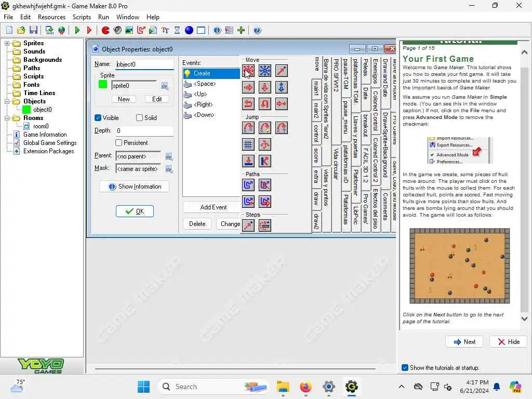The height and width of the screenshot is (399, 532).
Task: Select the Move Fixed action with red arrows
Action: tap(248, 71)
